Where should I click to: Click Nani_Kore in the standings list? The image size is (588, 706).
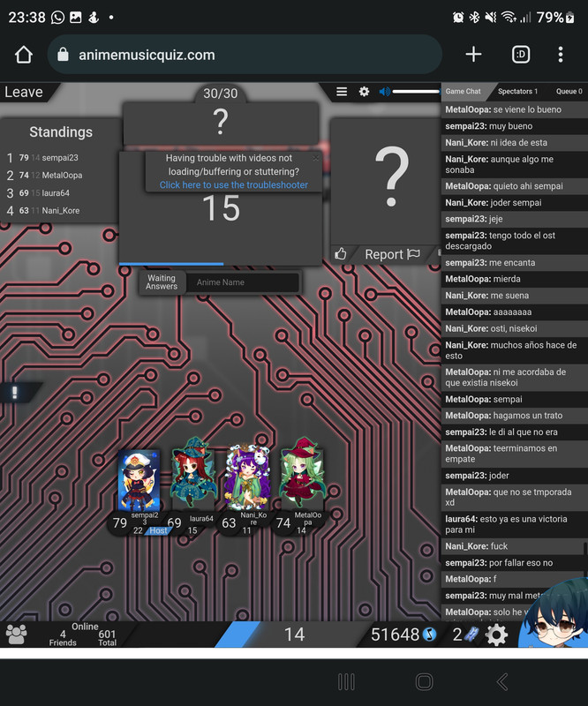tap(60, 211)
